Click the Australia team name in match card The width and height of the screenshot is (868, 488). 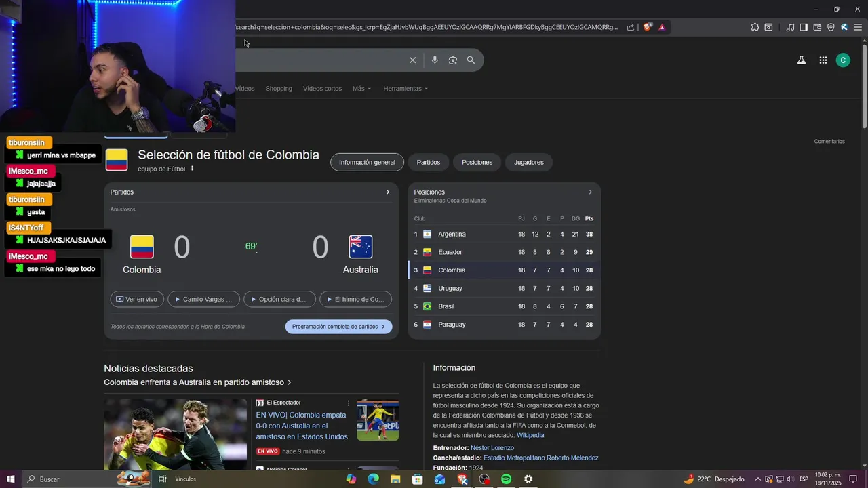[x=360, y=270]
